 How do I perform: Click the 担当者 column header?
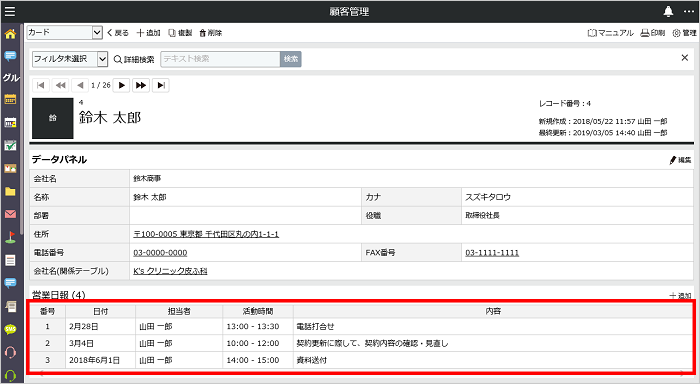[x=179, y=311]
